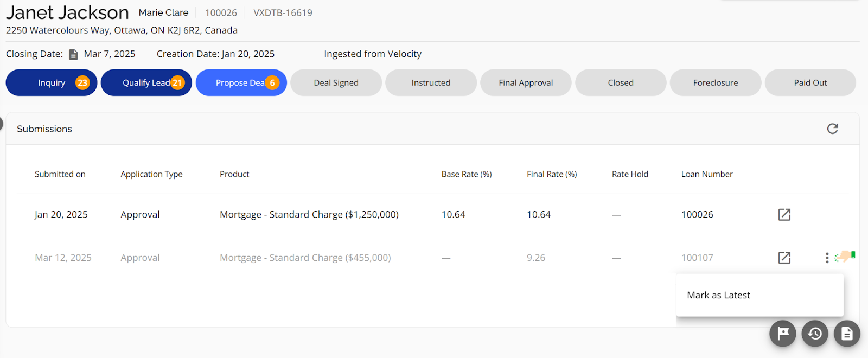The height and width of the screenshot is (358, 868).
Task: Select the Inquiry stage
Action: [52, 82]
